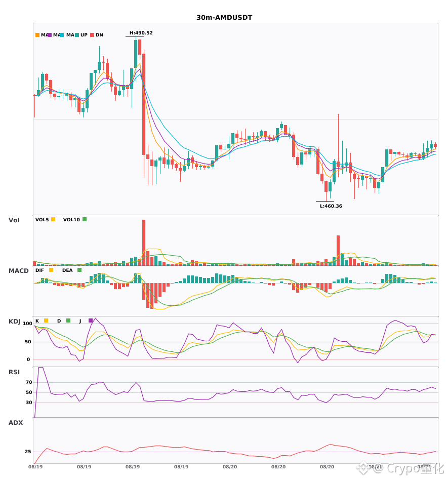Select the VOL10 legend label

(71, 220)
